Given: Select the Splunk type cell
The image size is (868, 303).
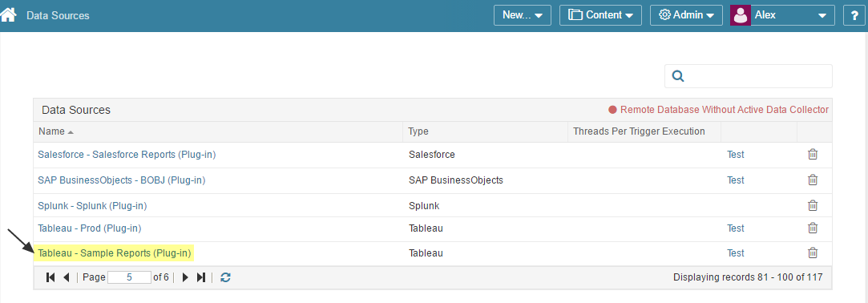Looking at the screenshot, I should pyautogui.click(x=424, y=205).
